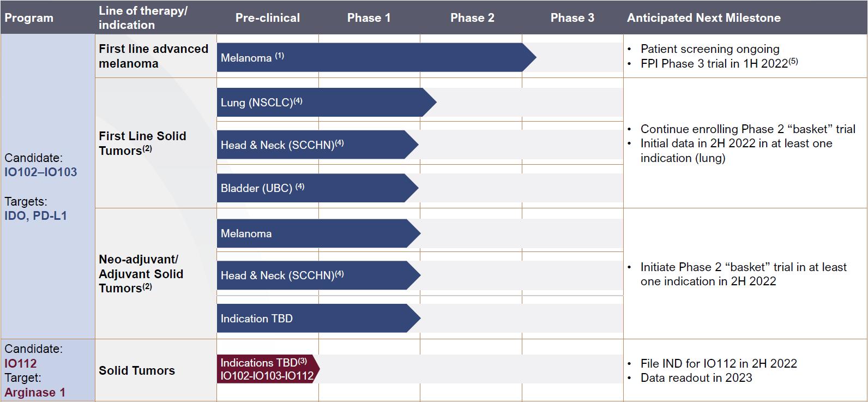Viewport: 868px width, 402px height.
Task: Click the Lung (NSCLC) progress bar
Action: pyautogui.click(x=322, y=103)
